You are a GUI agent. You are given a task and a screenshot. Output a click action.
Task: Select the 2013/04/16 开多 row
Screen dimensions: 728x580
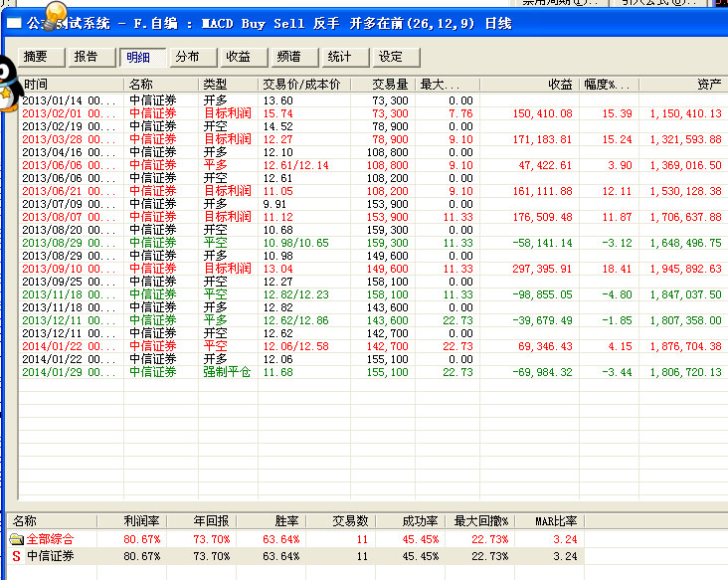373,152
